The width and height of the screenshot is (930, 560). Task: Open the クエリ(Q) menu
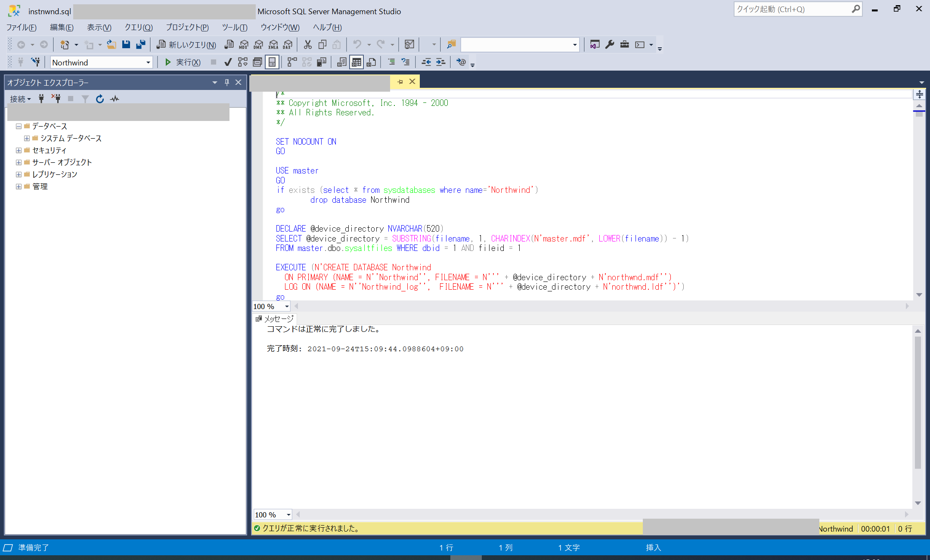[x=139, y=28]
